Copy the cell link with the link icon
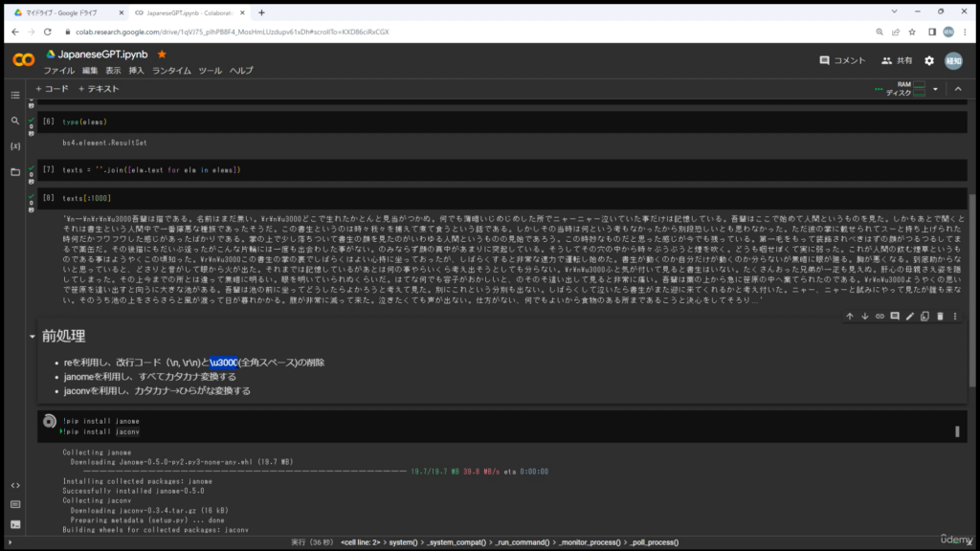The image size is (980, 551). [x=880, y=317]
